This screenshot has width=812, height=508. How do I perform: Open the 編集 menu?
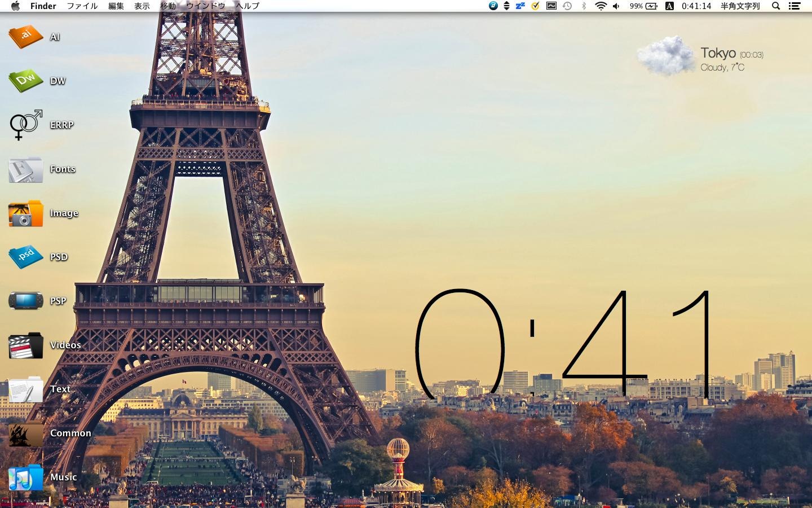tap(116, 6)
